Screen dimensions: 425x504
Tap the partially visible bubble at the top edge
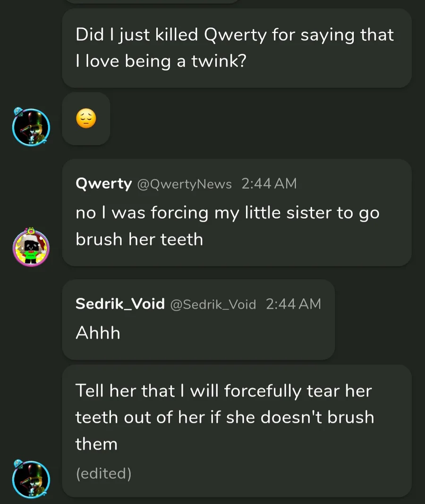click(x=151, y=2)
